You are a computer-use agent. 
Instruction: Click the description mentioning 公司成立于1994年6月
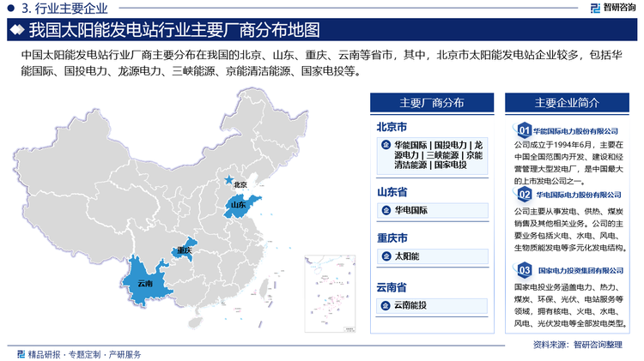coord(568,163)
